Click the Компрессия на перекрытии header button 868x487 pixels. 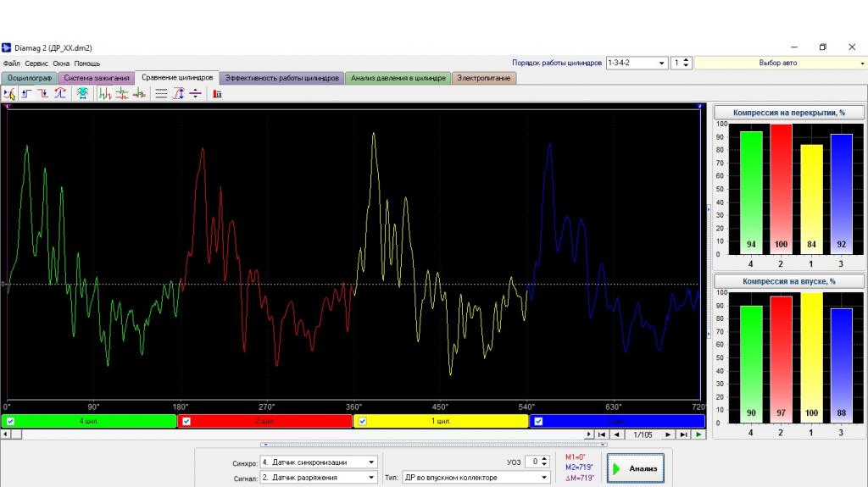coord(789,113)
